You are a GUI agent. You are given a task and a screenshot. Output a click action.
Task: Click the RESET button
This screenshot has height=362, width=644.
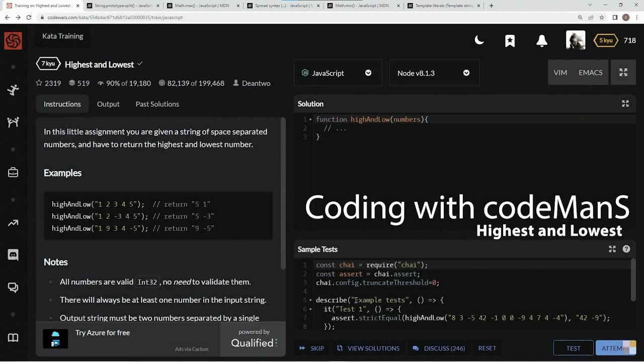(487, 348)
